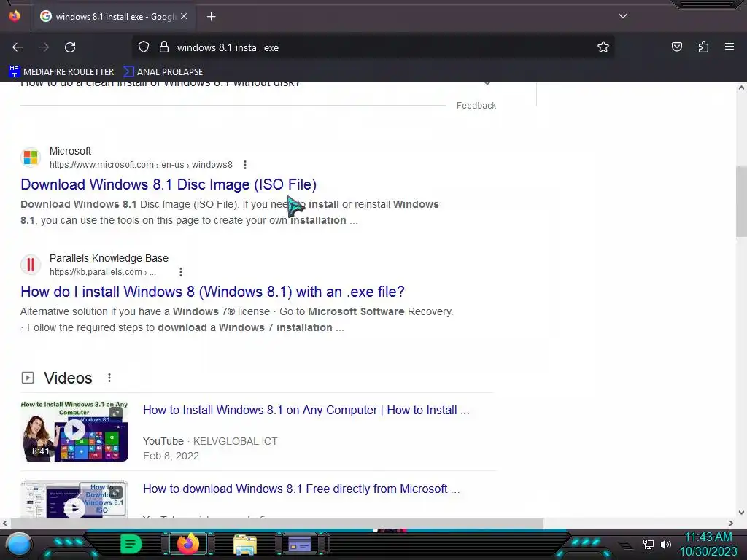This screenshot has height=560, width=747.
Task: Open the tracking protection shield icon
Action: pyautogui.click(x=144, y=47)
